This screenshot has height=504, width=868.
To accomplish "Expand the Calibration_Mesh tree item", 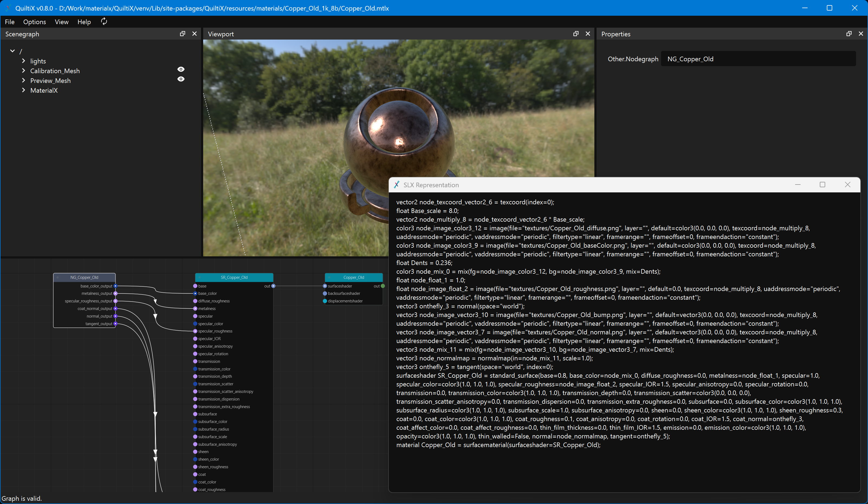I will (x=23, y=71).
